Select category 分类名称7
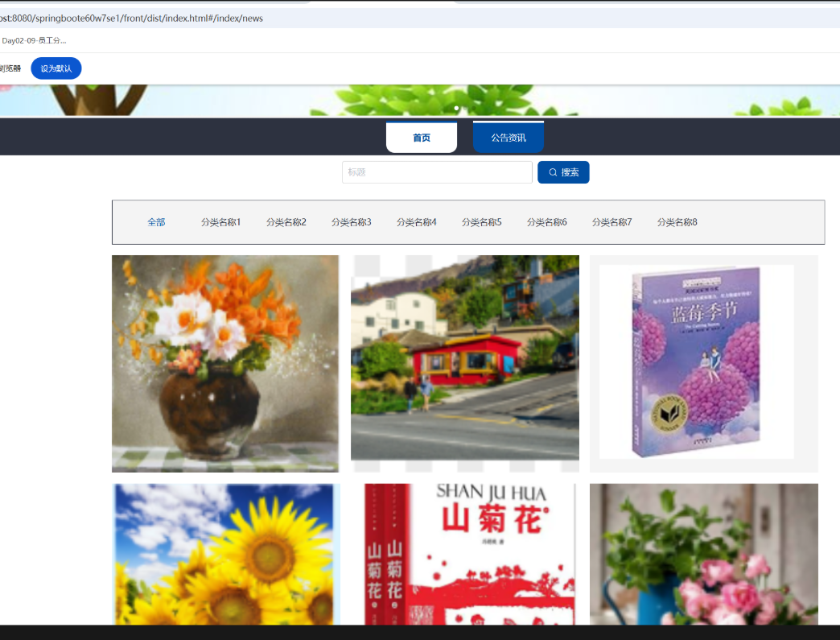Screen dimensions: 840x640 click(x=612, y=222)
